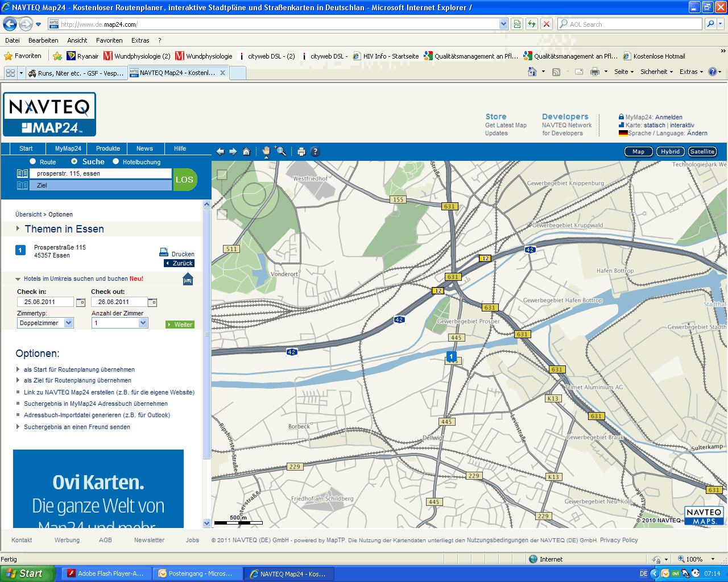
Task: Open the Anzahl der Zimmer dropdown
Action: pyautogui.click(x=120, y=323)
